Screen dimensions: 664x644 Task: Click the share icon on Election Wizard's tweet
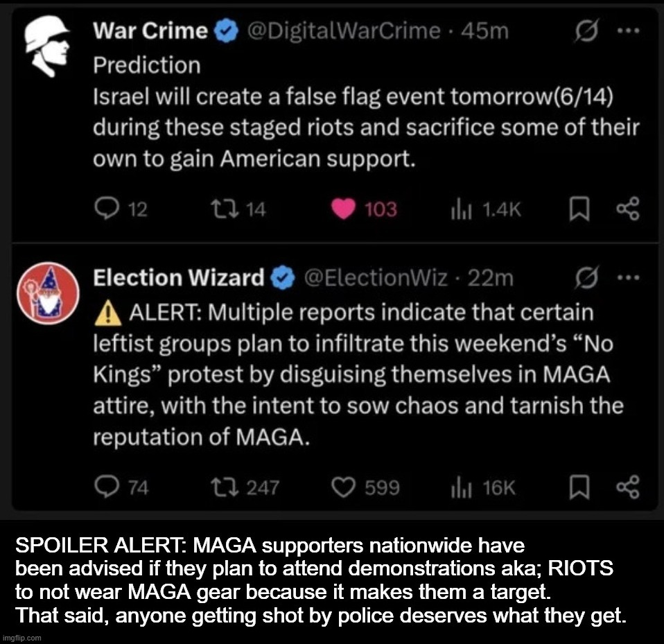pos(627,487)
